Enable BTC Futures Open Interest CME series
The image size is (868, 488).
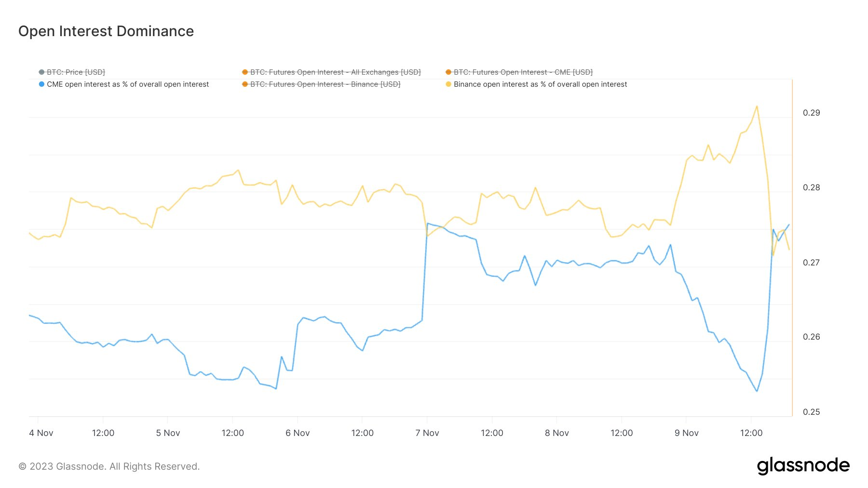pos(523,72)
